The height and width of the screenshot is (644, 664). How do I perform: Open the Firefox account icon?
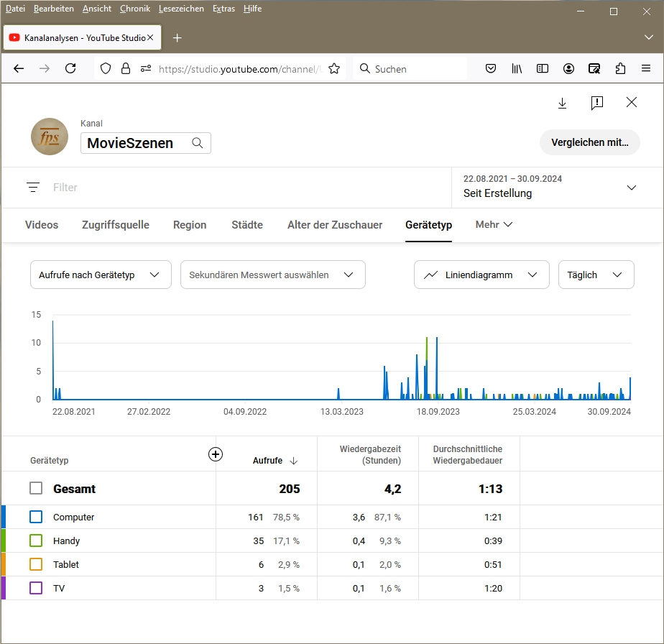tap(568, 68)
